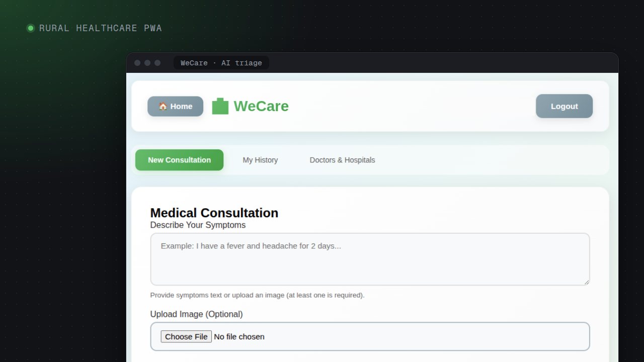Click the green WeCare hospital logo icon
The width and height of the screenshot is (644, 362).
tap(220, 106)
